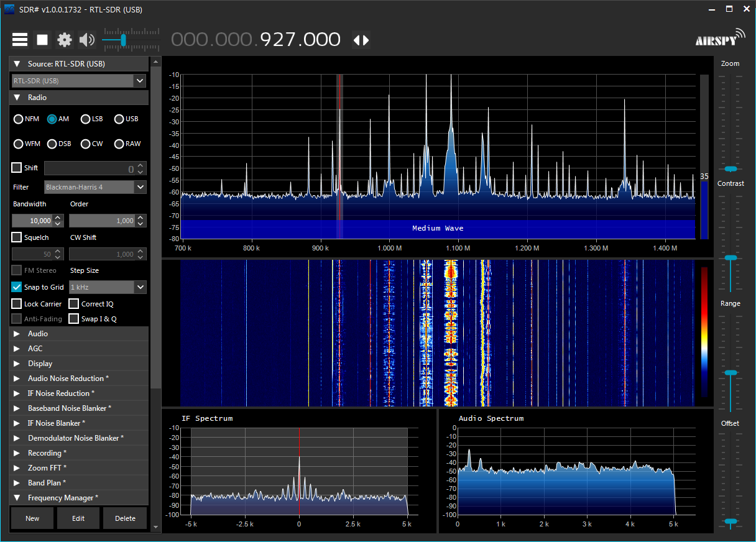Open the hamburger main menu
Image resolution: width=756 pixels, height=542 pixels.
coord(20,40)
